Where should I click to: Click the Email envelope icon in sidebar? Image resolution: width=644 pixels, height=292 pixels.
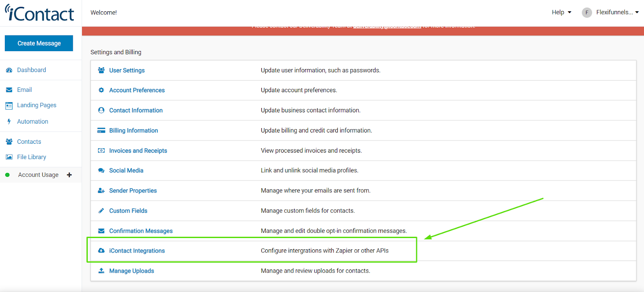click(x=9, y=90)
